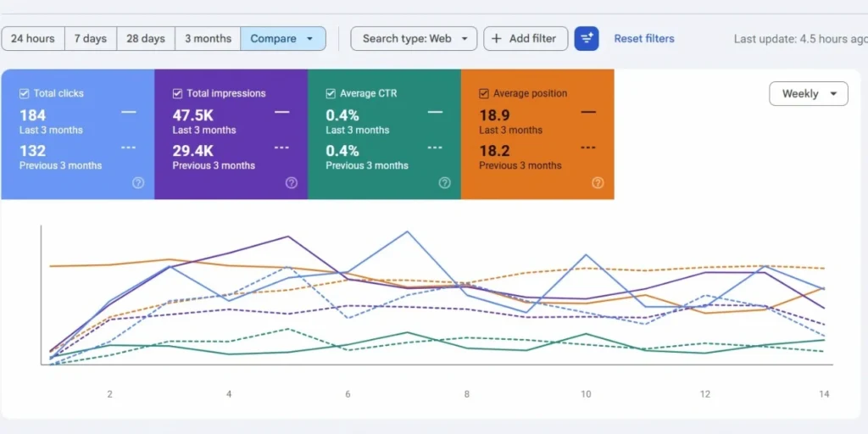Select the 7 days date range

pyautogui.click(x=91, y=39)
